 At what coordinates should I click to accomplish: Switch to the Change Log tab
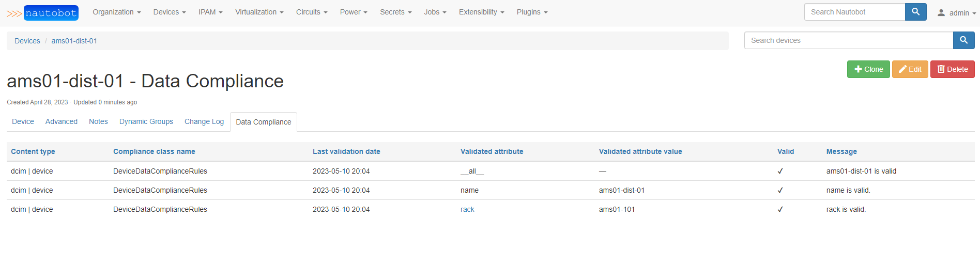pos(204,121)
